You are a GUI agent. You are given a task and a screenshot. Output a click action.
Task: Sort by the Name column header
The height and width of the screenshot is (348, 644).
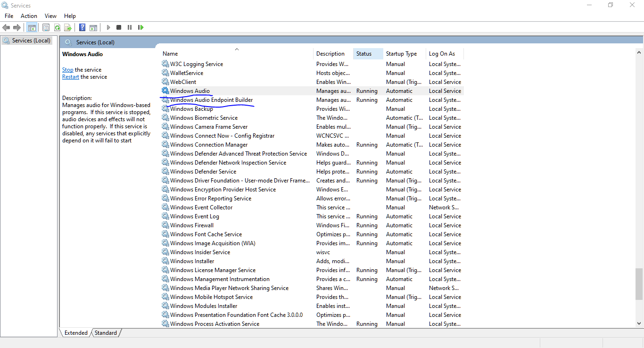point(236,54)
